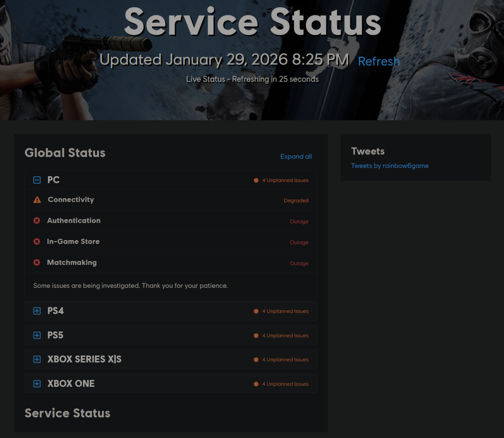Open Tweets by rainbow6game link
The image size is (504, 438).
[390, 166]
